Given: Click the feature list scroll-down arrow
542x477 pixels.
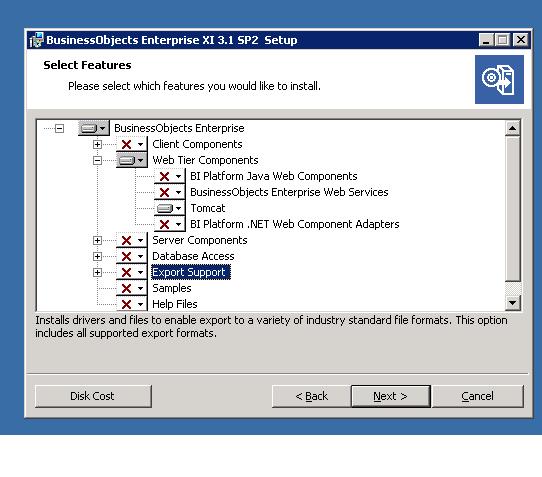Looking at the screenshot, I should tap(513, 303).
